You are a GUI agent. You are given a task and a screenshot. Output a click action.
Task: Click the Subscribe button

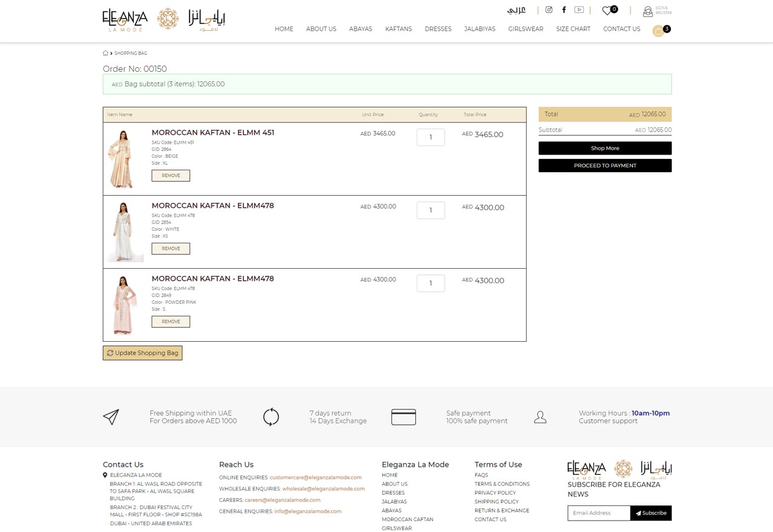pyautogui.click(x=651, y=513)
